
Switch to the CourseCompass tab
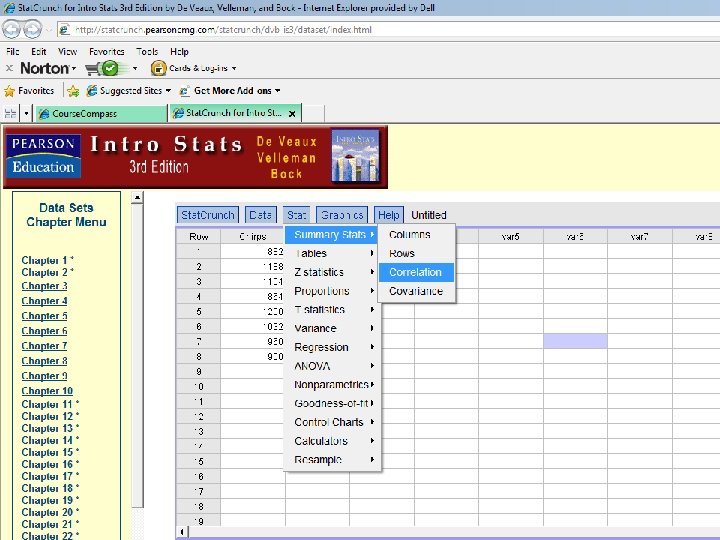pyautogui.click(x=101, y=113)
